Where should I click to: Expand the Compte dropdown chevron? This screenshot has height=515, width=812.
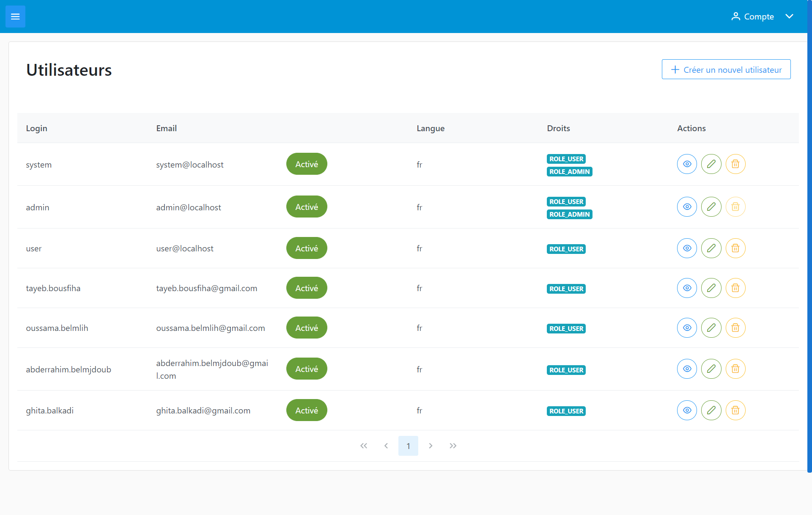(790, 16)
